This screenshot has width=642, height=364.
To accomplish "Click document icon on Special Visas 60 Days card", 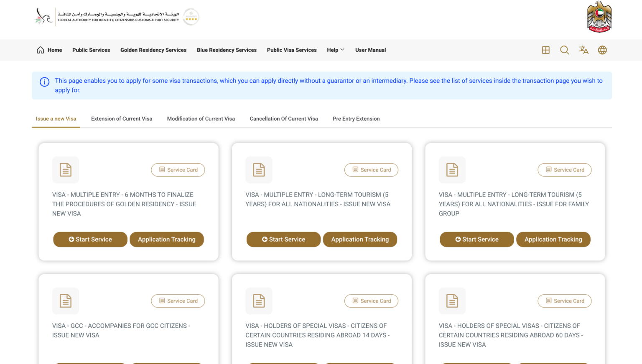I will (452, 301).
